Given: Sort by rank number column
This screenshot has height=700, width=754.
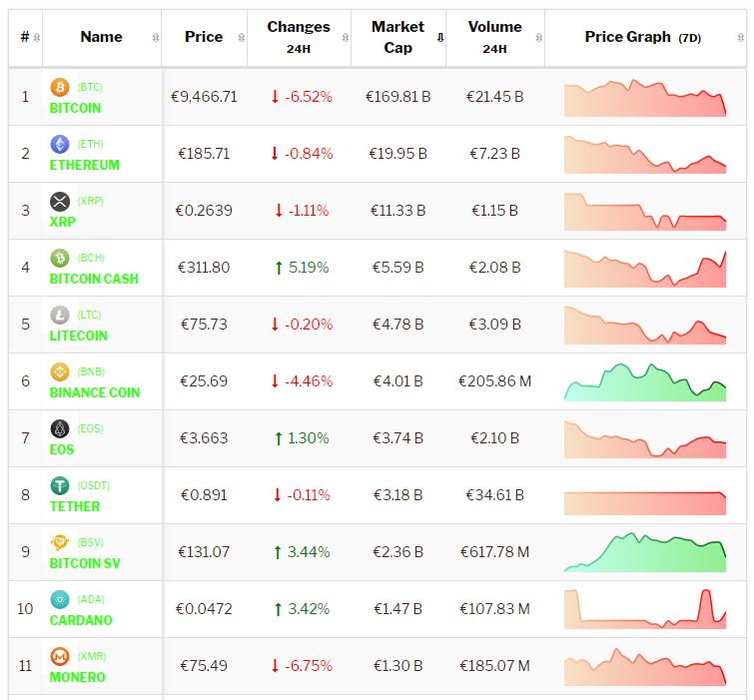Looking at the screenshot, I should coord(25,37).
